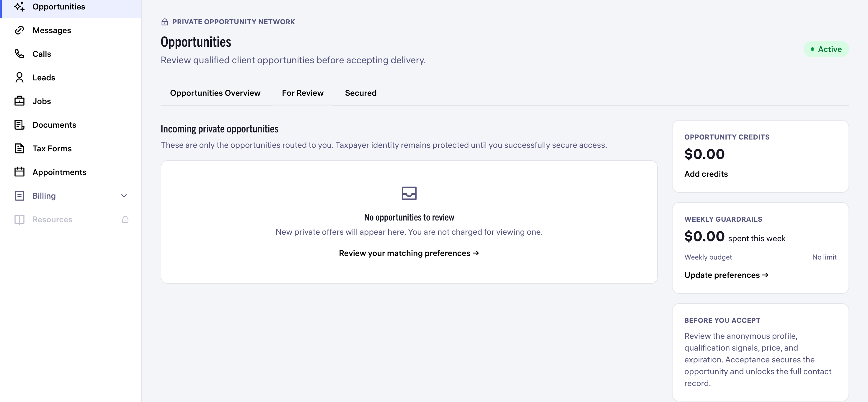Click the Before You Accept card title

[x=722, y=320]
